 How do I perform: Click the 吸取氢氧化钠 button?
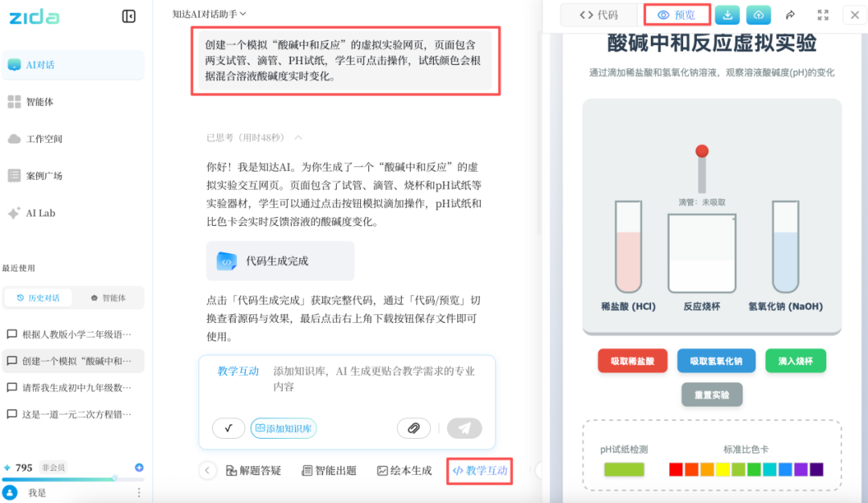coord(716,361)
